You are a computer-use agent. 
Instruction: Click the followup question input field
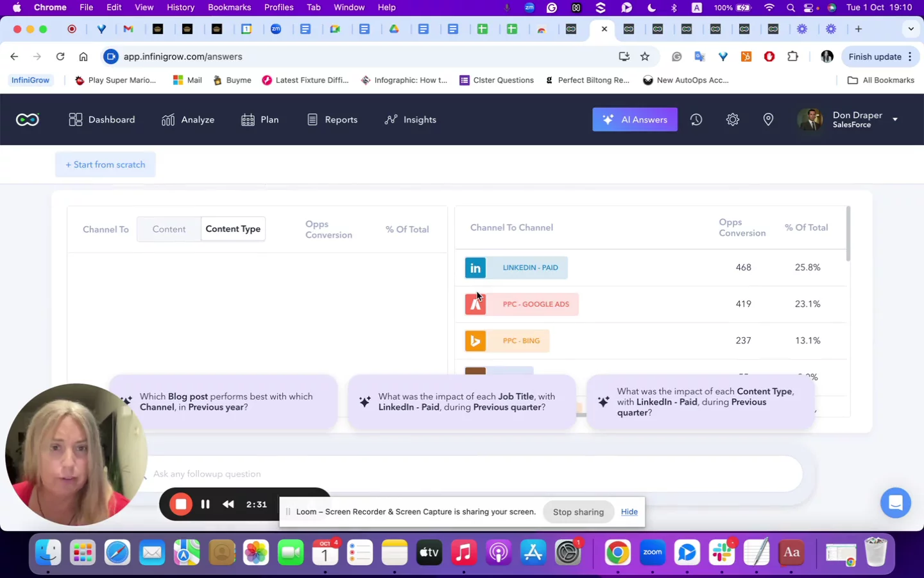(x=475, y=474)
